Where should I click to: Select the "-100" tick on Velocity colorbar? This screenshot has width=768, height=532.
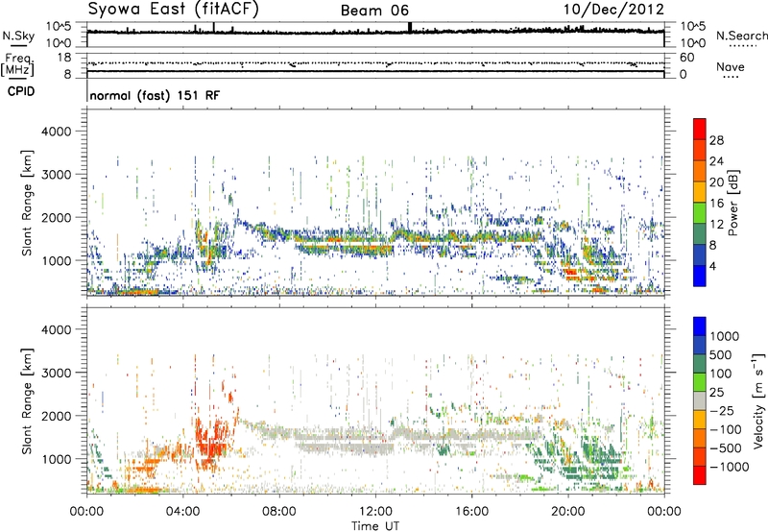pyautogui.click(x=726, y=429)
